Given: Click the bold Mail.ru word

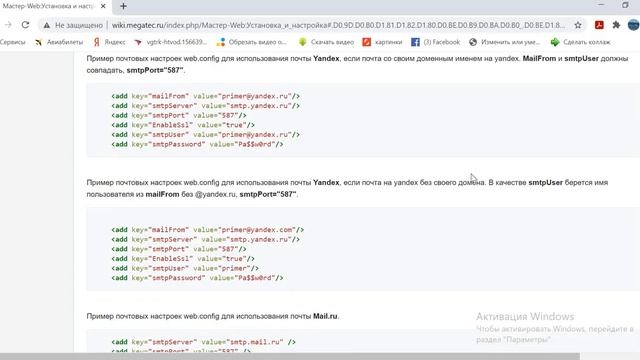Looking at the screenshot, I should click(325, 316).
